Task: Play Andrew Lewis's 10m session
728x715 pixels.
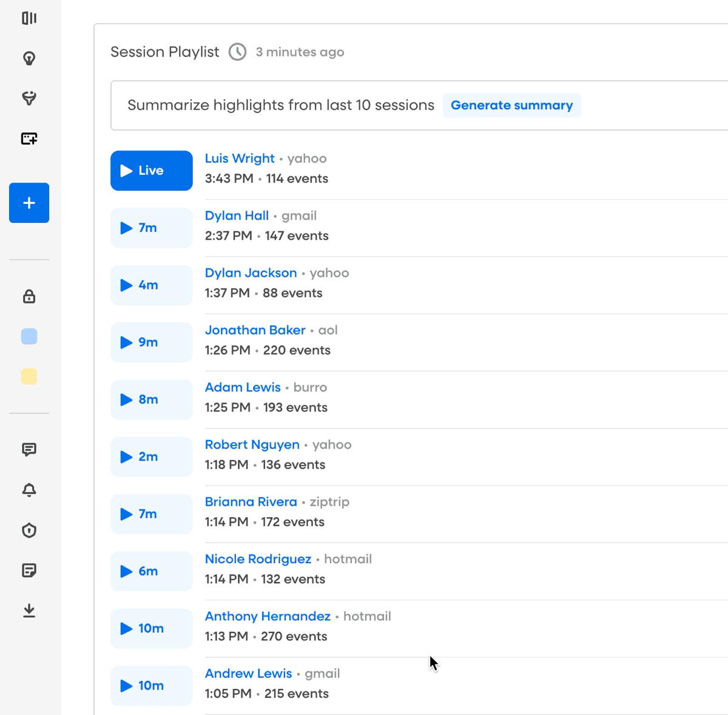Action: click(152, 686)
